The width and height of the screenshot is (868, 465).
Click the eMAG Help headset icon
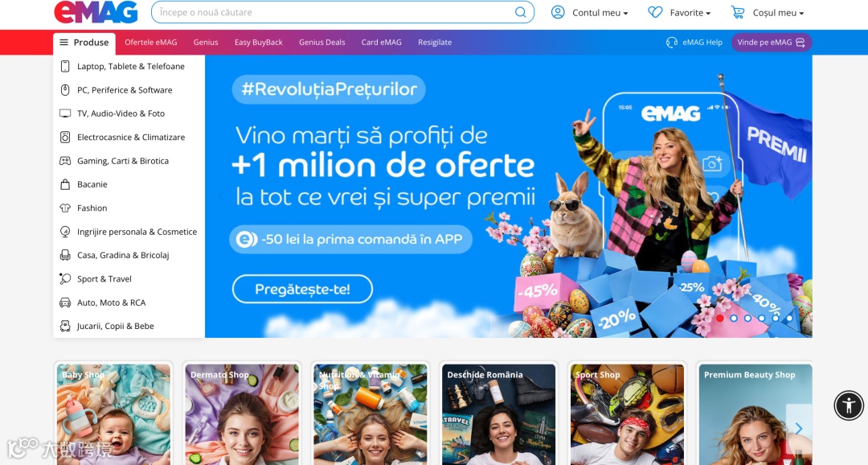coord(671,42)
